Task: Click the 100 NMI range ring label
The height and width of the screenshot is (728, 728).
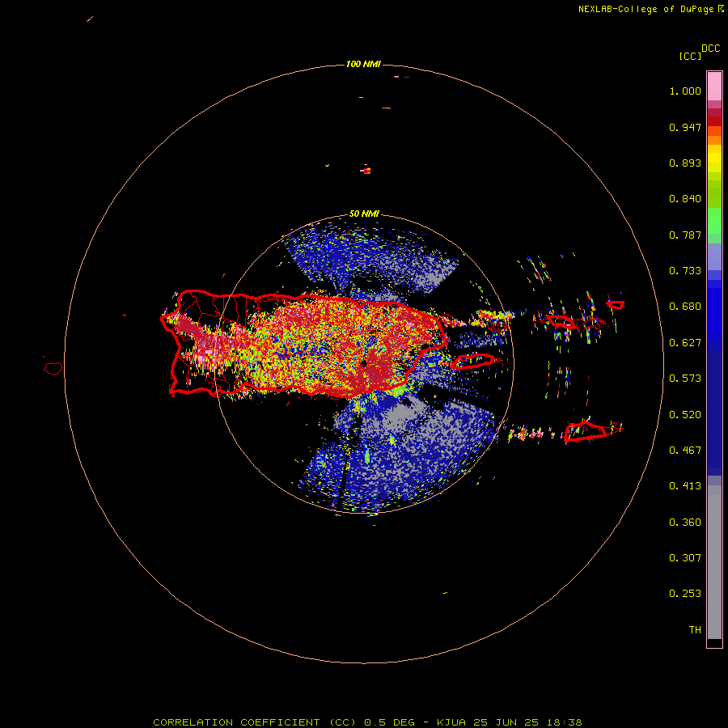Action: coord(363,64)
